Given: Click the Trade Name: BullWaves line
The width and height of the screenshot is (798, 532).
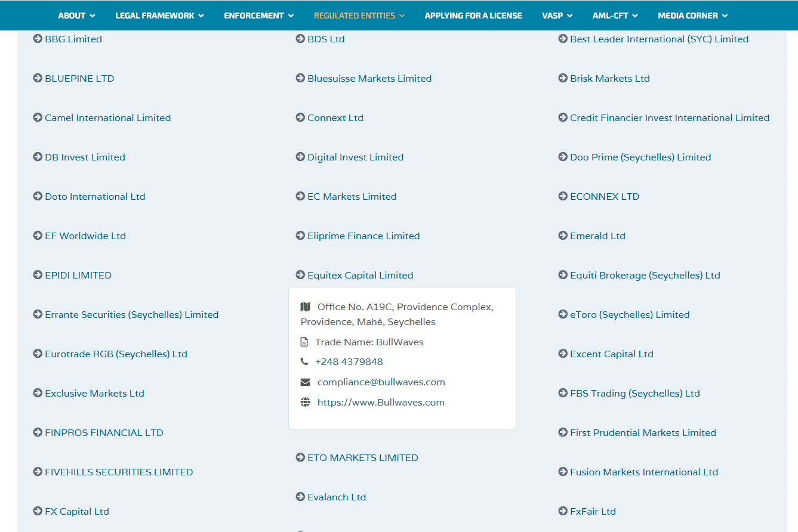Looking at the screenshot, I should click(x=369, y=342).
